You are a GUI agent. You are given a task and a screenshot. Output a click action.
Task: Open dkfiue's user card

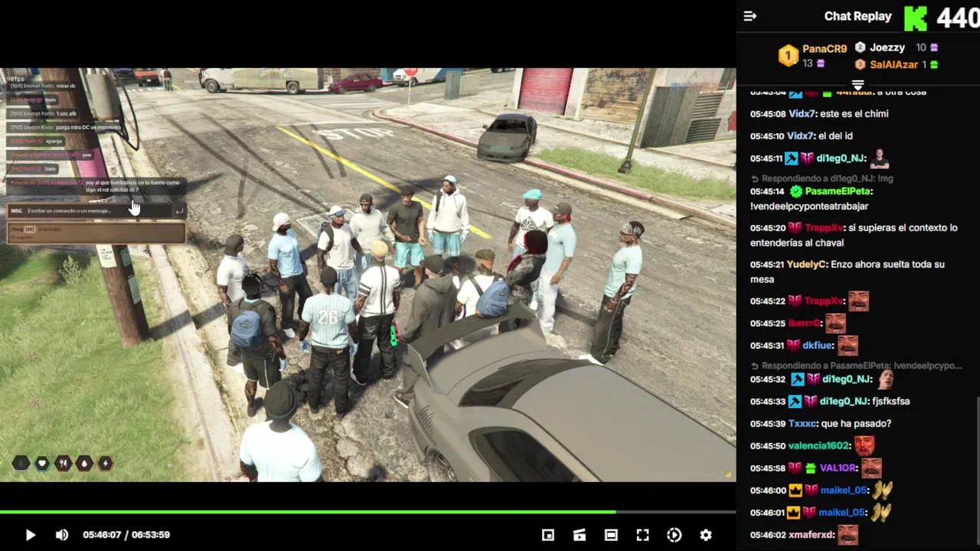click(x=818, y=345)
